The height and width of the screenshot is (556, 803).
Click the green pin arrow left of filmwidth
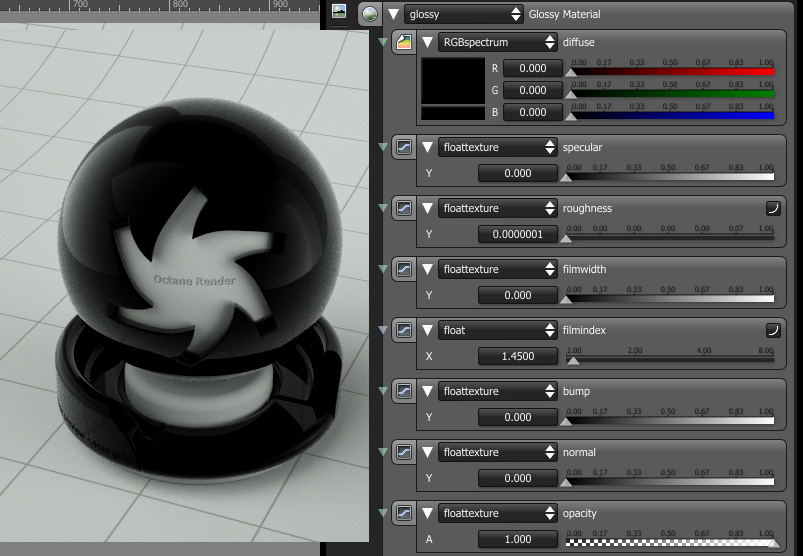click(383, 269)
